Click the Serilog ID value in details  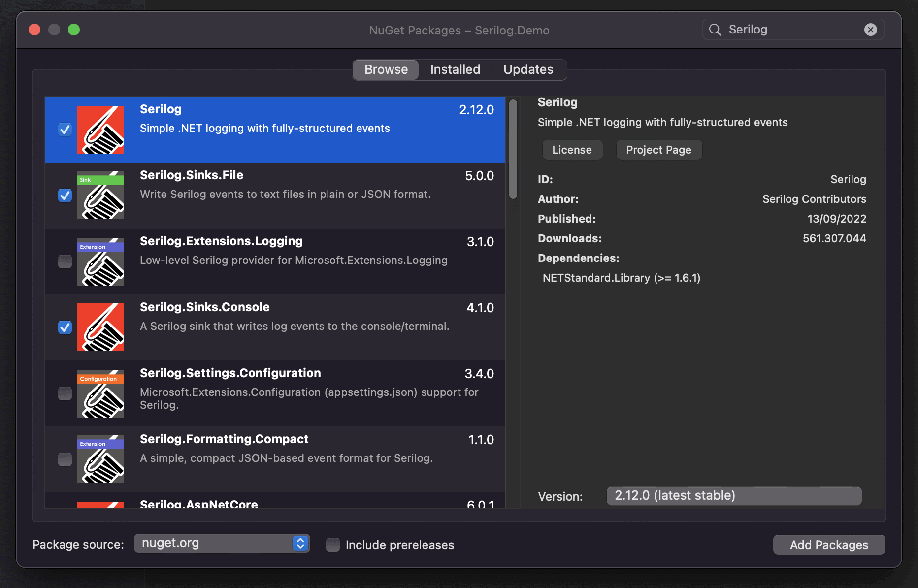click(x=848, y=179)
